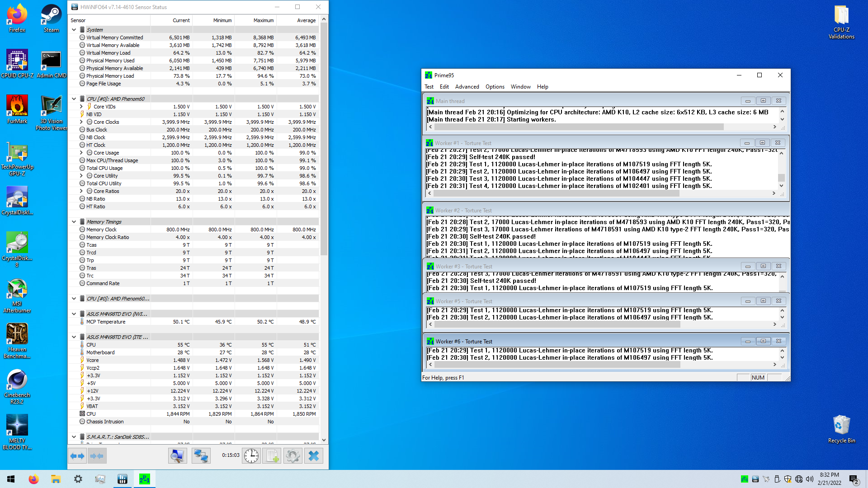This screenshot has width=868, height=488.
Task: Open Windows Start menu
Action: tap(11, 479)
